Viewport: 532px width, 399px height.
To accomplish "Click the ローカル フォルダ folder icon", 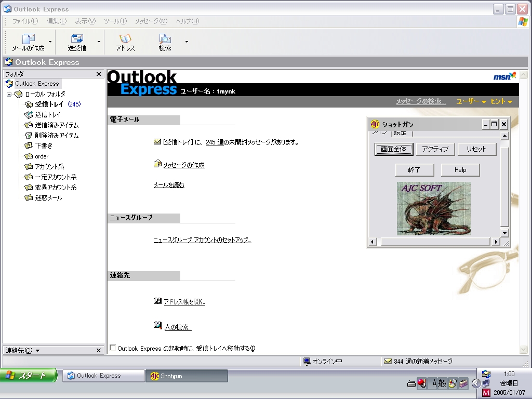I will click(19, 94).
